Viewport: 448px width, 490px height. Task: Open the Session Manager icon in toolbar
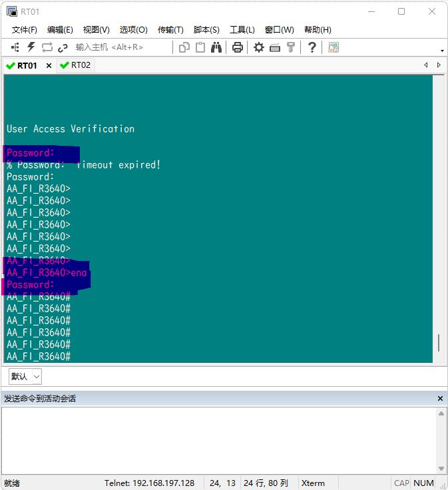(x=15, y=47)
